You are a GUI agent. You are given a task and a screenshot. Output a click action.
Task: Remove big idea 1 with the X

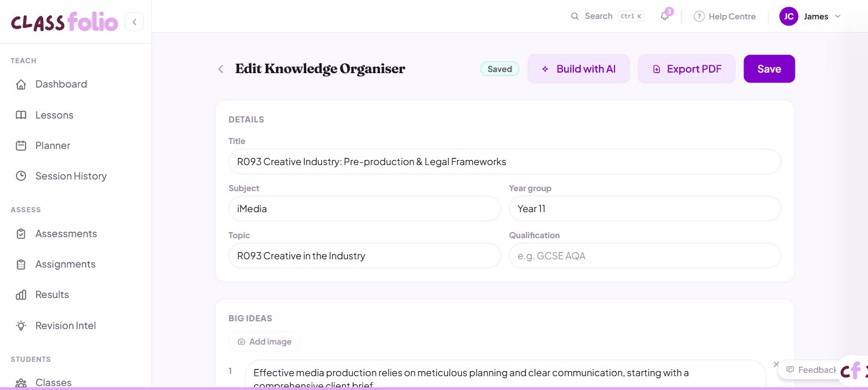coord(776,365)
